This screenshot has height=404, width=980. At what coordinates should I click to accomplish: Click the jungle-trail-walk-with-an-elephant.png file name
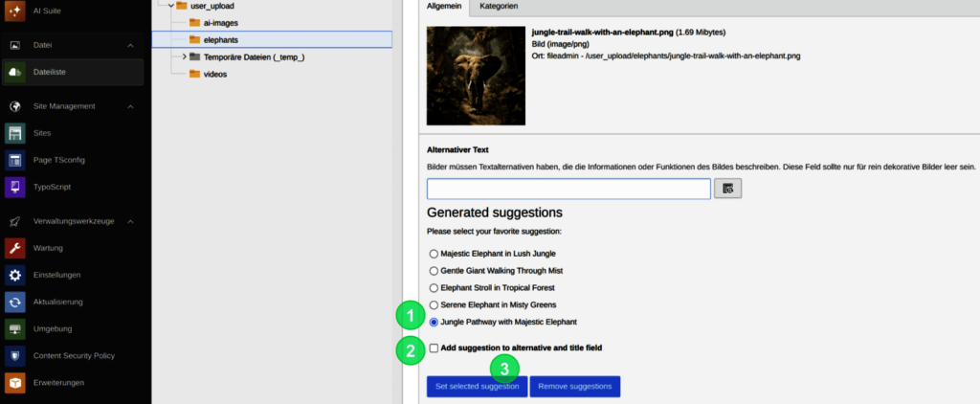(x=602, y=32)
